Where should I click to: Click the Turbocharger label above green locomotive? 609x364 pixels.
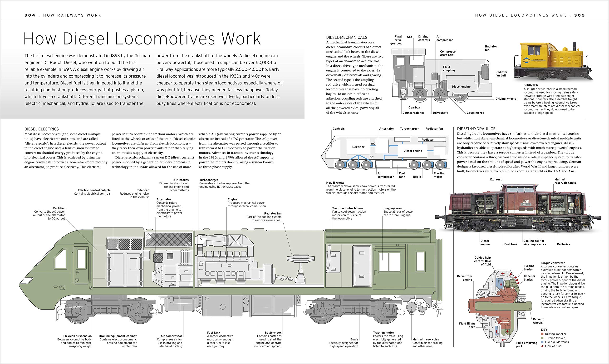(x=208, y=180)
